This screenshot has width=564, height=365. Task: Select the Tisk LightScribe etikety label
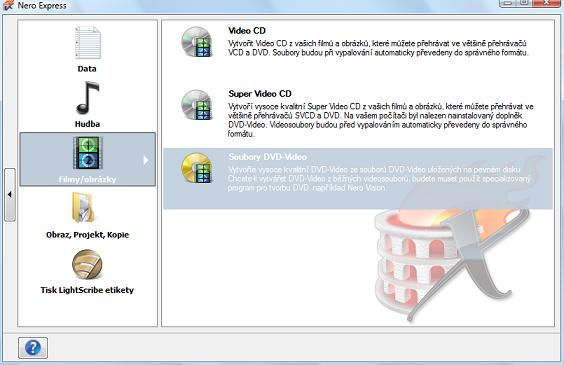[x=87, y=290]
